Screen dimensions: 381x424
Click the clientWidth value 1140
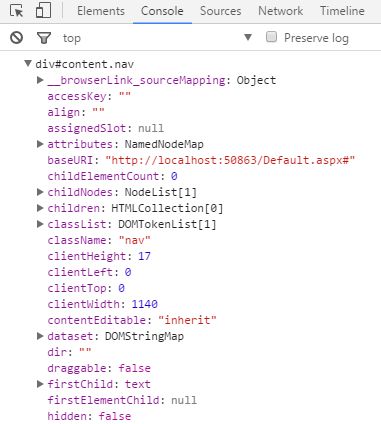pyautogui.click(x=145, y=304)
